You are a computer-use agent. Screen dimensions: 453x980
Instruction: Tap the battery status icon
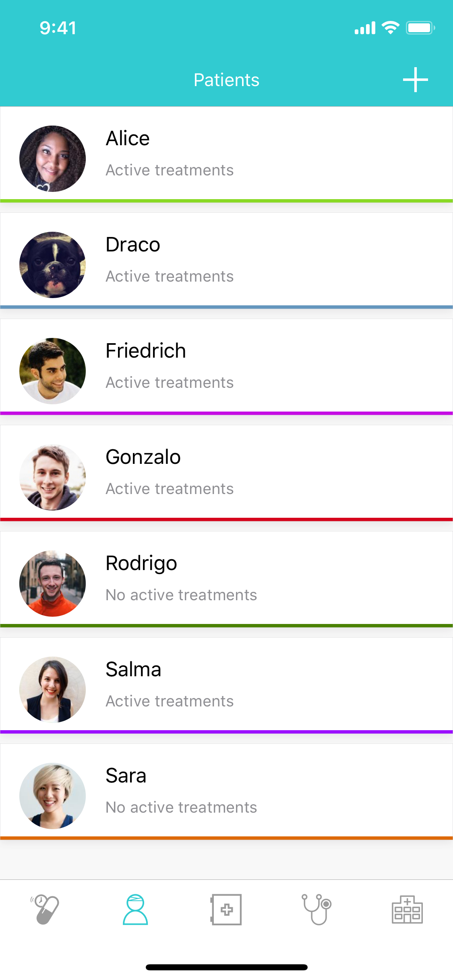pos(420,28)
